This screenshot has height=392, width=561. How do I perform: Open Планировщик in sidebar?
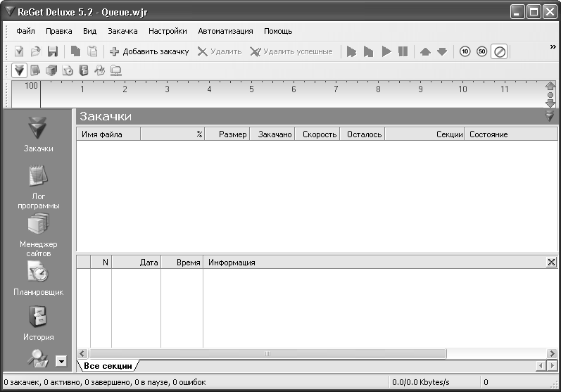point(38,278)
